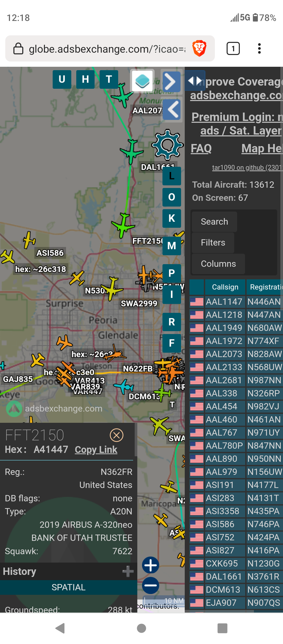Zoom out with the minus icon
The image size is (283, 644).
tap(150, 585)
